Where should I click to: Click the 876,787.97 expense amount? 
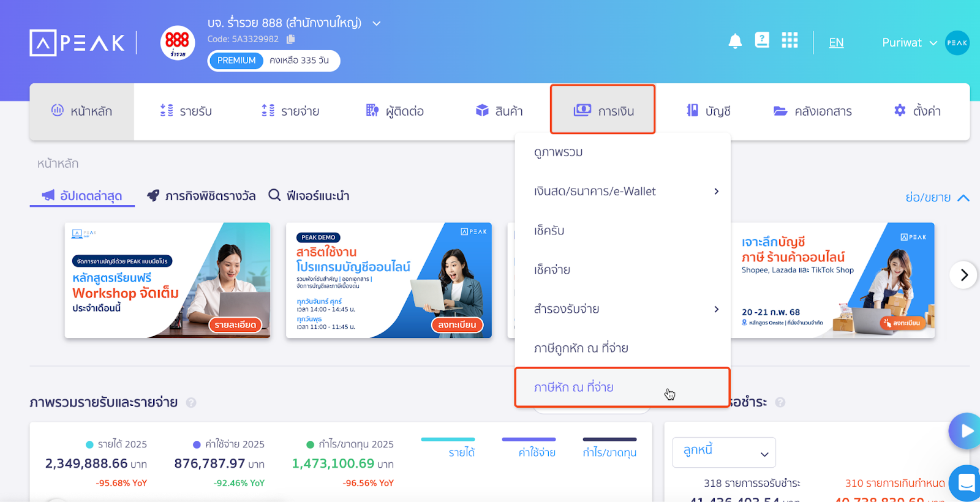click(210, 464)
